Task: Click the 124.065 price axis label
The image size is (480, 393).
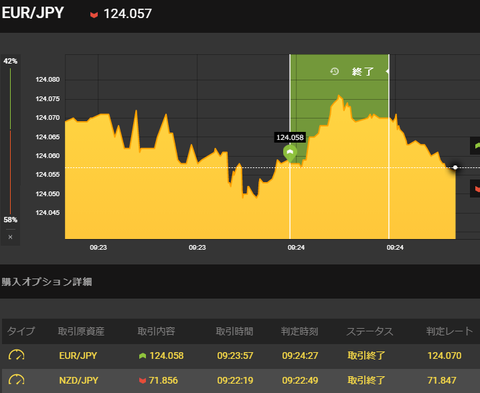Action: pos(48,137)
